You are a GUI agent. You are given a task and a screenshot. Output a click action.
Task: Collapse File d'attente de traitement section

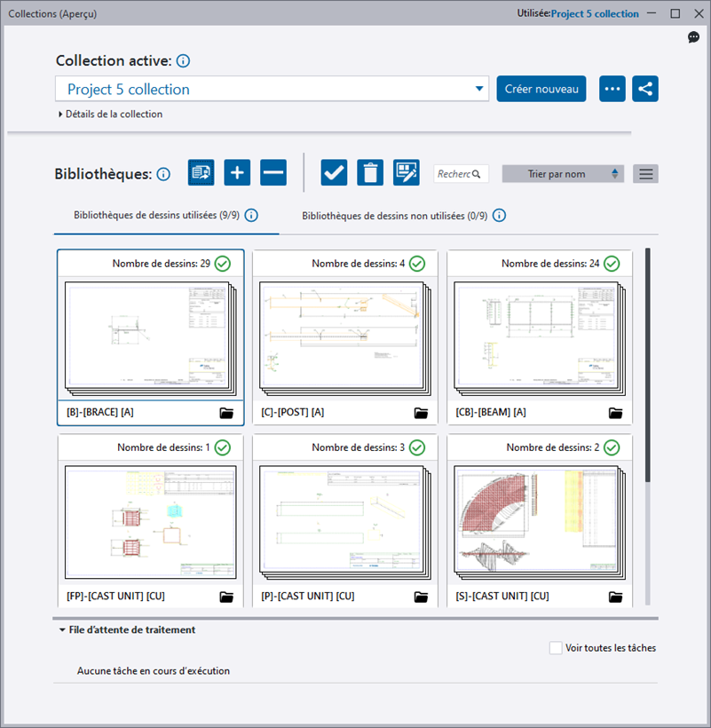click(x=127, y=630)
